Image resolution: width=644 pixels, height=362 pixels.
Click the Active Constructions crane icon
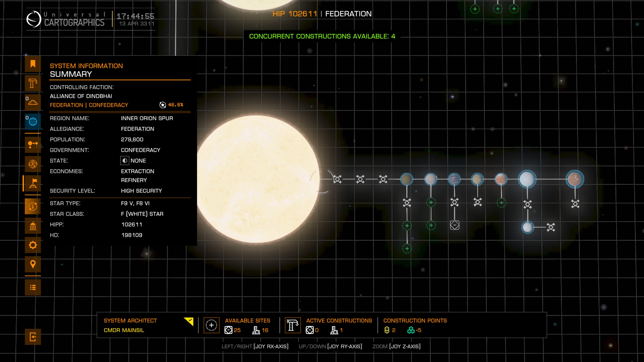click(293, 325)
